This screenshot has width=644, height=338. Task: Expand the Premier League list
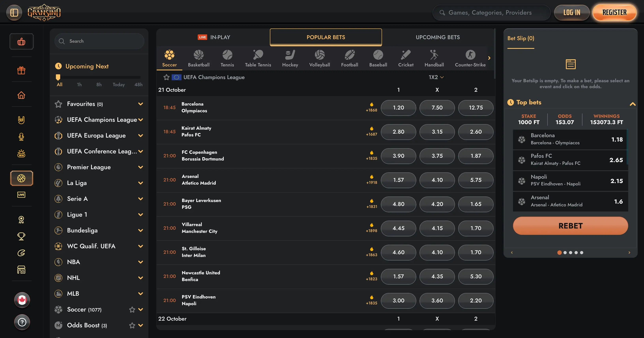tap(141, 167)
